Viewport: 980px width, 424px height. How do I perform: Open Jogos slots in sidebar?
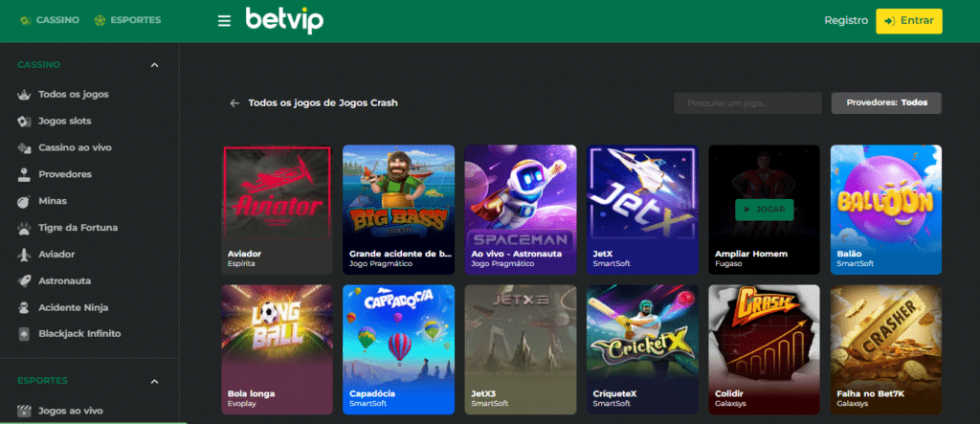click(x=64, y=121)
